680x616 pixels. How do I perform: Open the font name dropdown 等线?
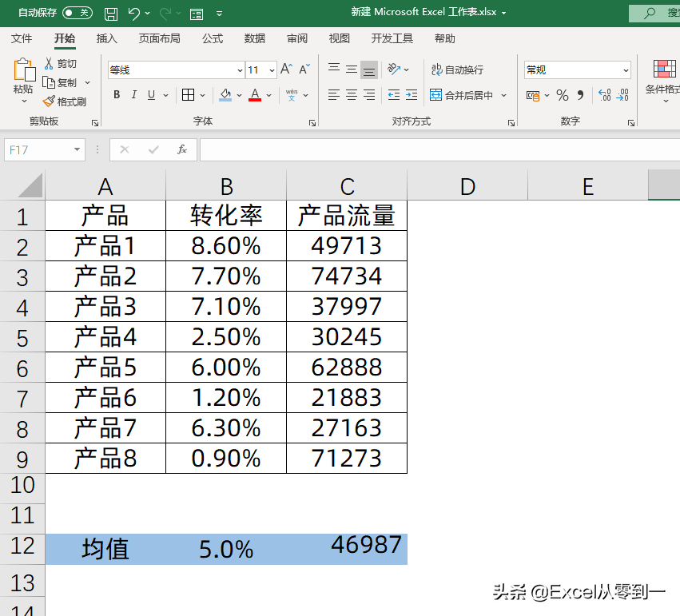pyautogui.click(x=240, y=70)
